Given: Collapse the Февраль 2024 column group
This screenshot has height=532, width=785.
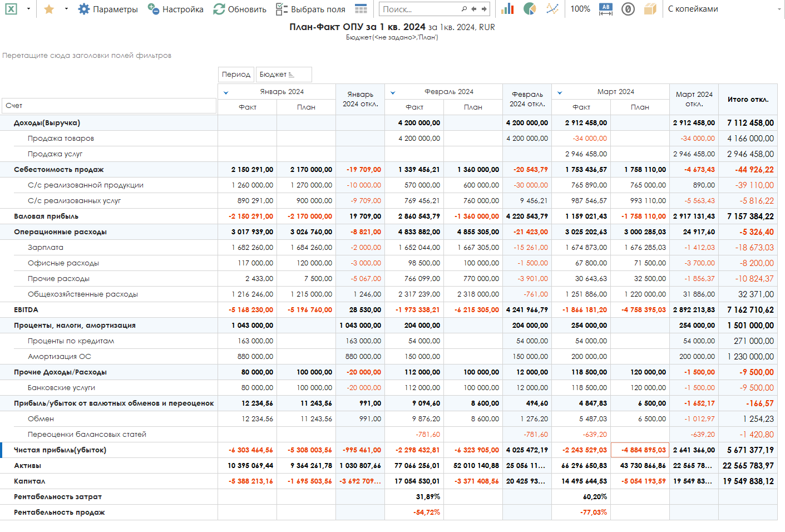Looking at the screenshot, I should 393,92.
